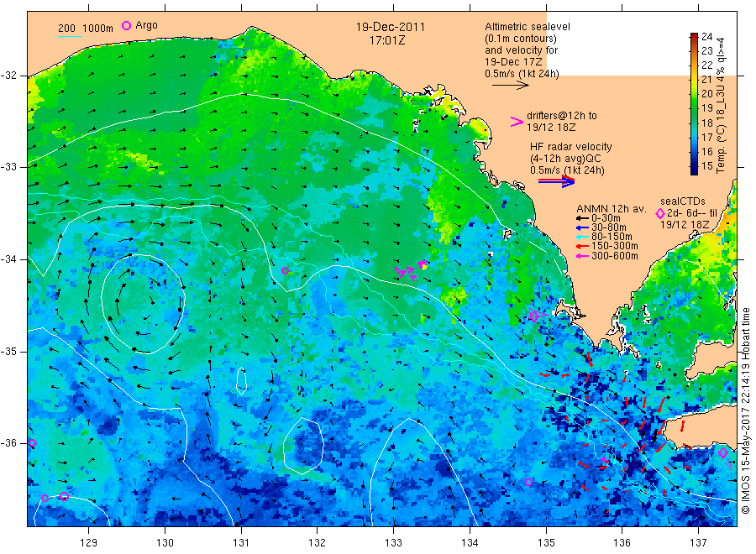
Task: Click the 'Altimetric sealevel' legend text
Action: (x=528, y=27)
